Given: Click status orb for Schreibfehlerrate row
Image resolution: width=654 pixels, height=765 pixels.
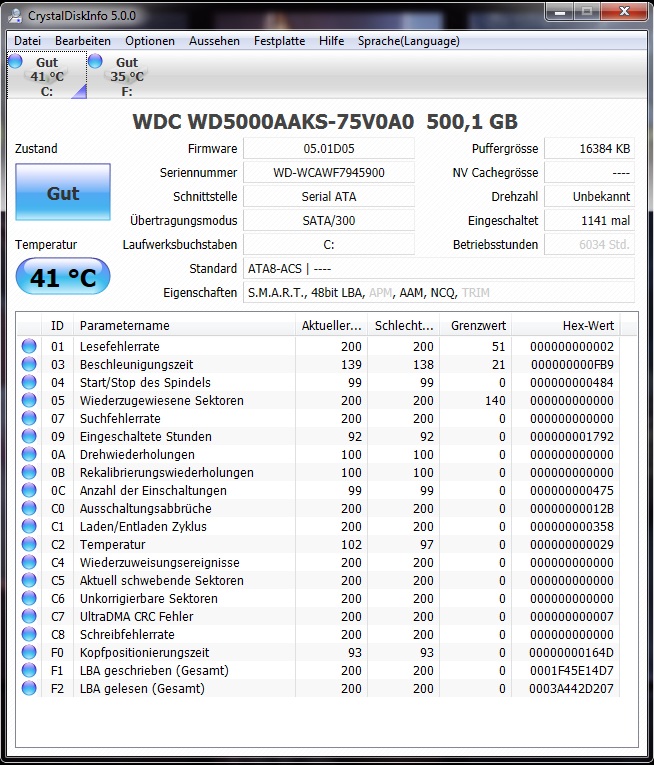Looking at the screenshot, I should [29, 634].
